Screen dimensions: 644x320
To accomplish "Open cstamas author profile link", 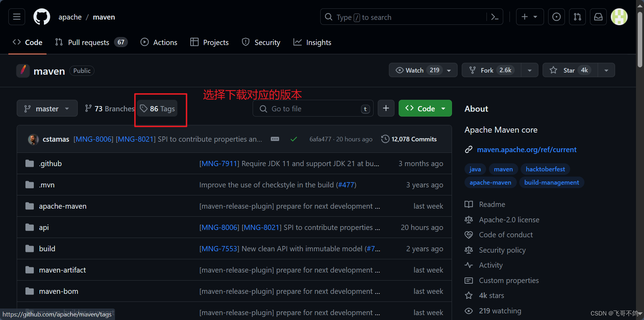I will click(x=56, y=139).
